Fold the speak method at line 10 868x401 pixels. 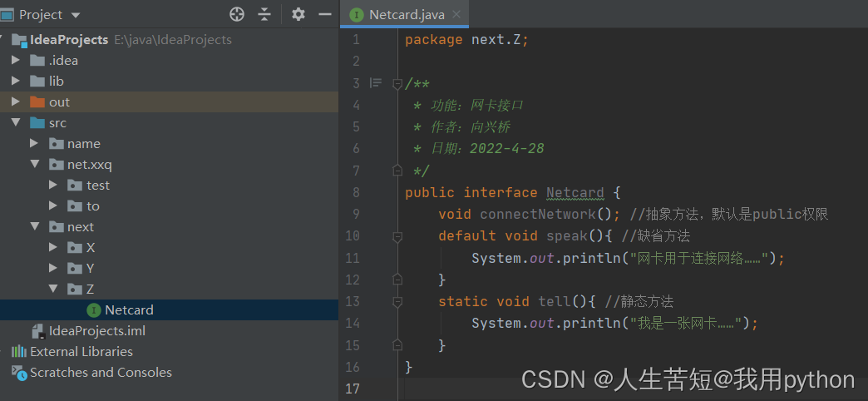(397, 236)
